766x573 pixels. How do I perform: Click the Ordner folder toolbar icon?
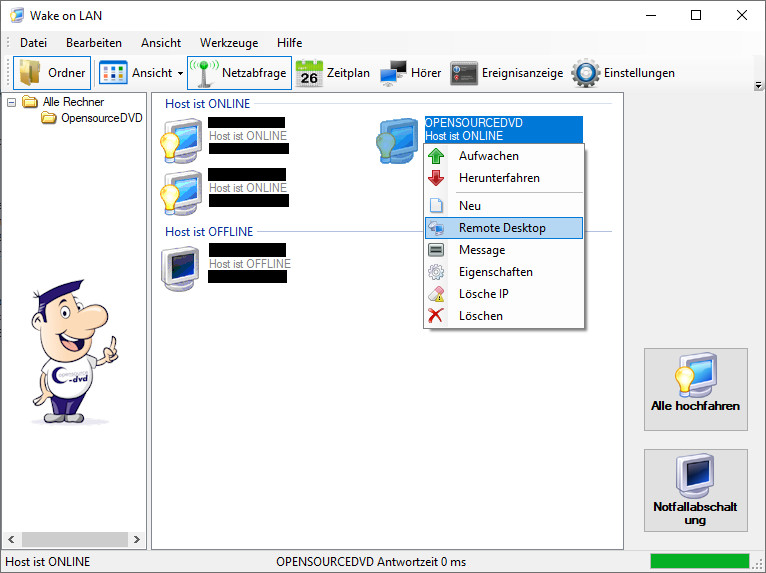[32, 73]
